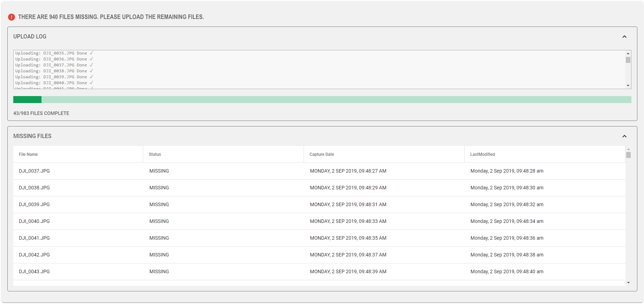
Task: Click last modified 09:48:28 am cell
Action: click(507, 171)
